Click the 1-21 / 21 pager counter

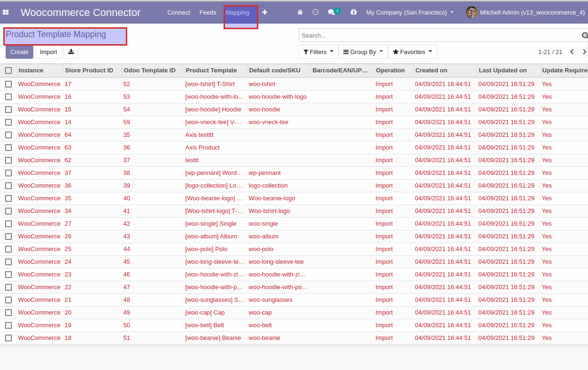coord(550,52)
